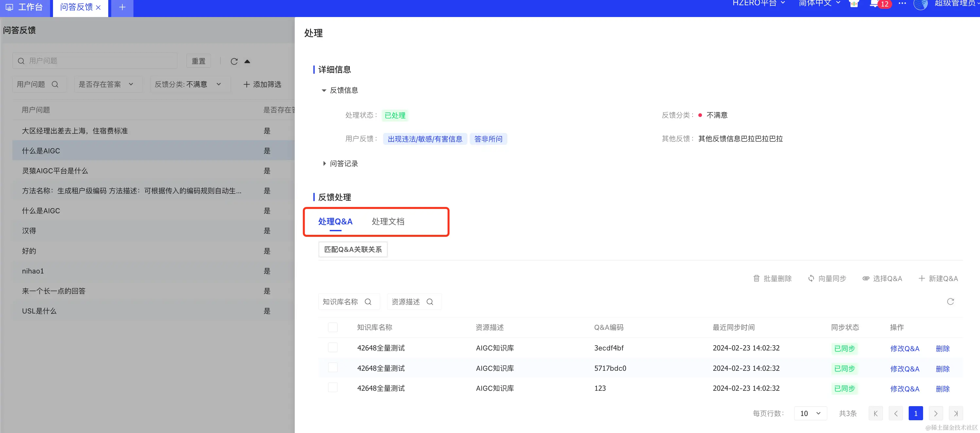
Task: Click the vector sync icon
Action: [x=811, y=278]
